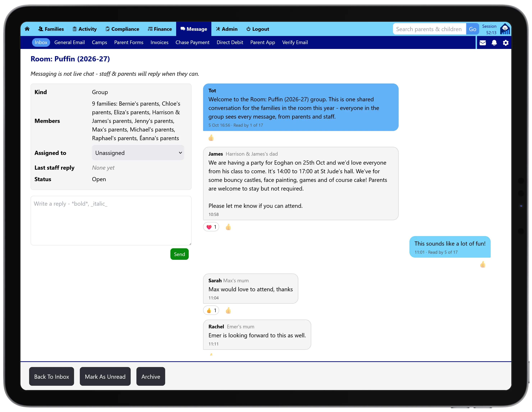
Task: Open the Families menu
Action: point(51,29)
